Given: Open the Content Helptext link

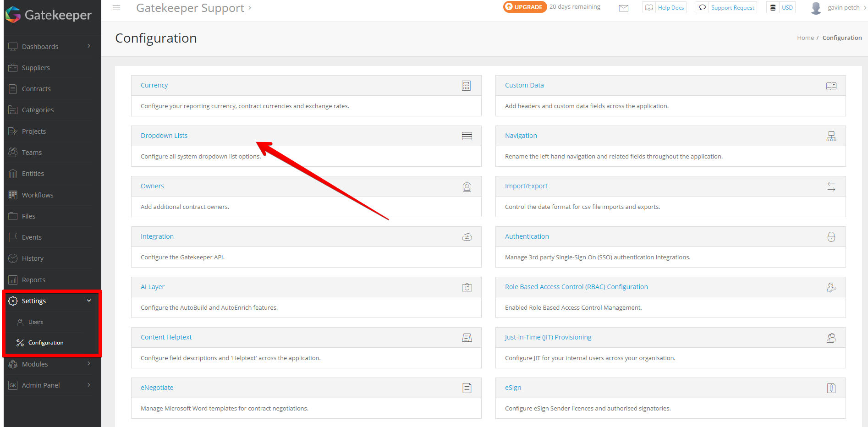Looking at the screenshot, I should [166, 337].
